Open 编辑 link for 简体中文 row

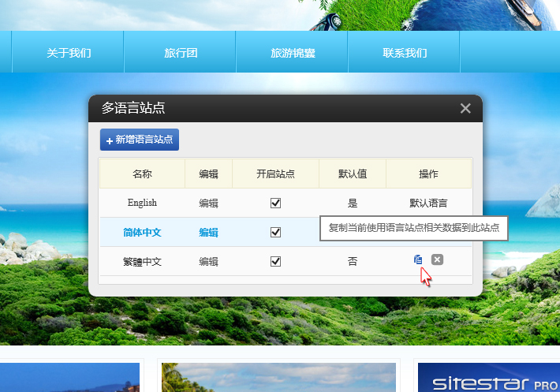[x=208, y=233]
